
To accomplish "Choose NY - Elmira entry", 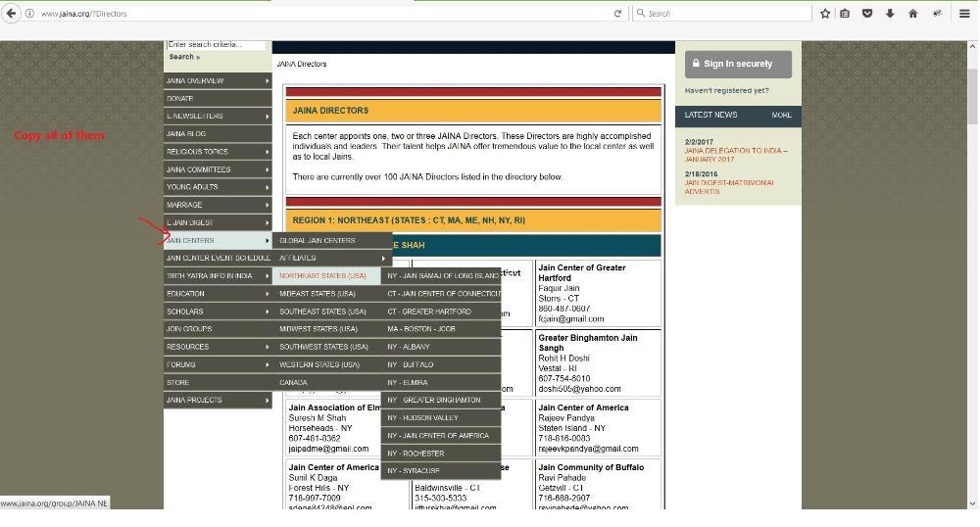I will (441, 382).
